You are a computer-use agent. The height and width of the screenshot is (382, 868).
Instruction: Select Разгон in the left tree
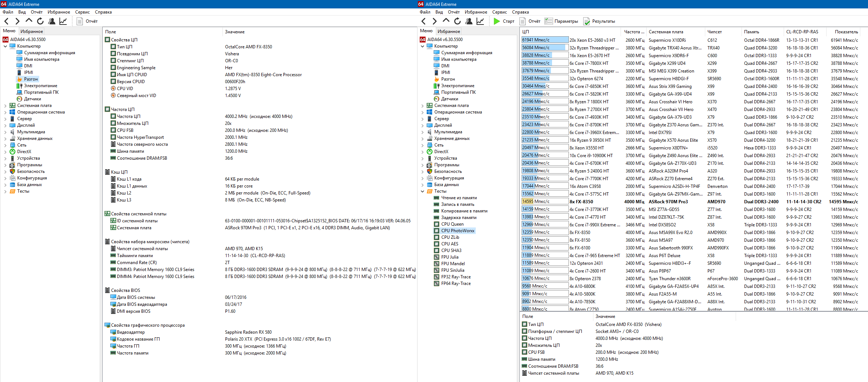point(27,79)
